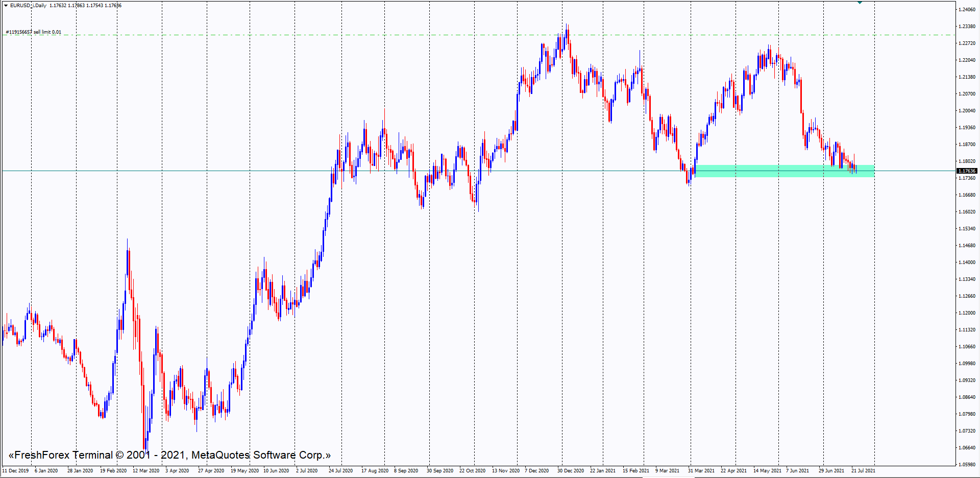The height and width of the screenshot is (478, 980).
Task: Click the 1.05980 price scale label
Action: (x=967, y=465)
